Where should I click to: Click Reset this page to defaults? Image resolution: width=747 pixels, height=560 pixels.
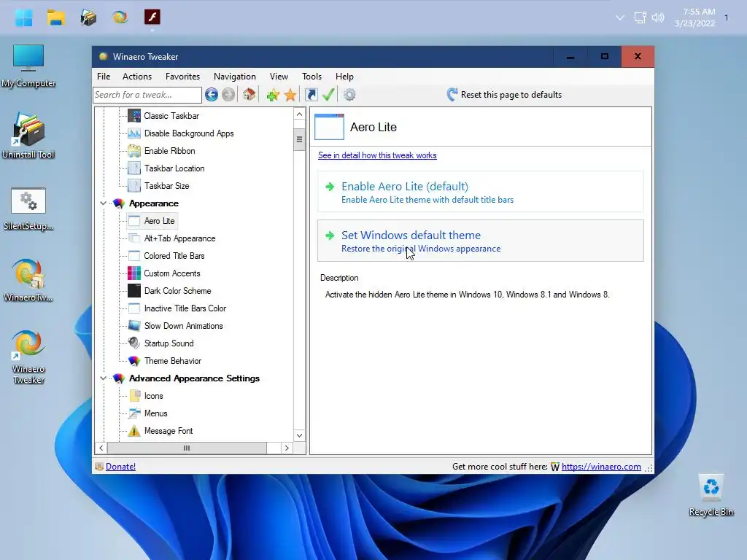(504, 95)
